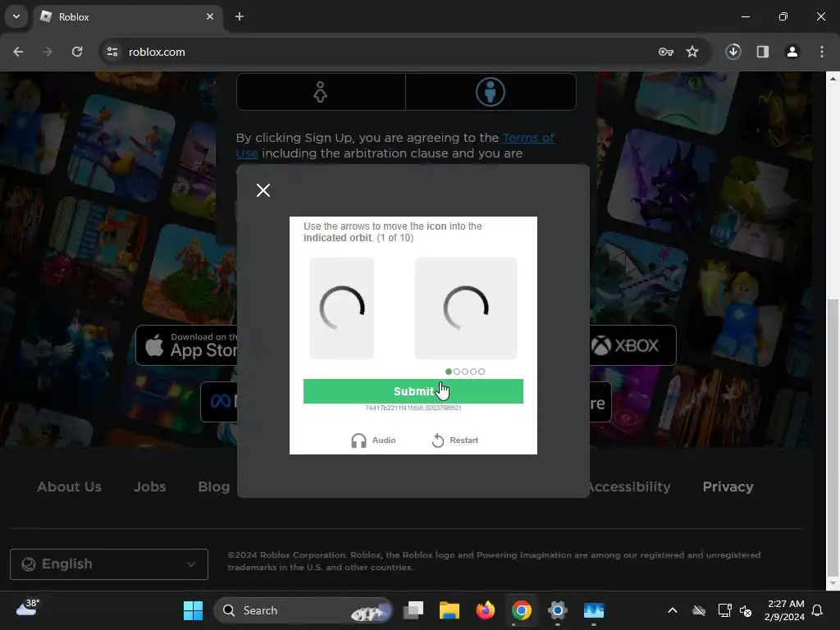Click the left loading captcha image

pos(342,308)
